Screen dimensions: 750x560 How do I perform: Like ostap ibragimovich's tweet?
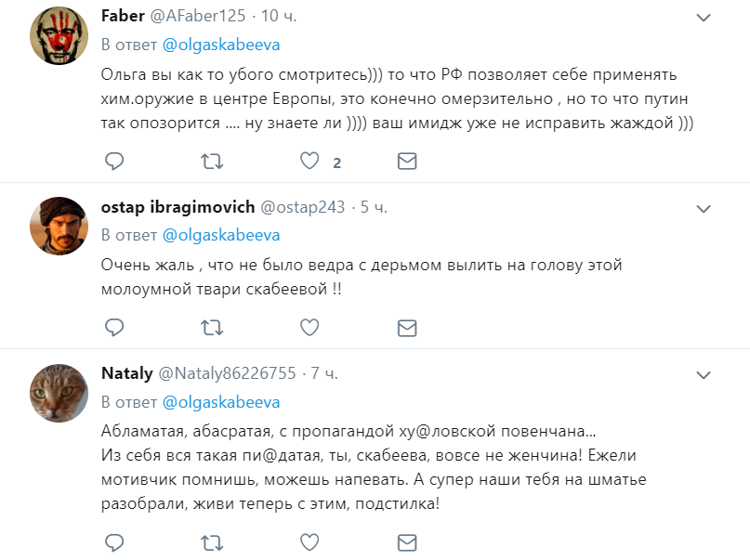[309, 327]
